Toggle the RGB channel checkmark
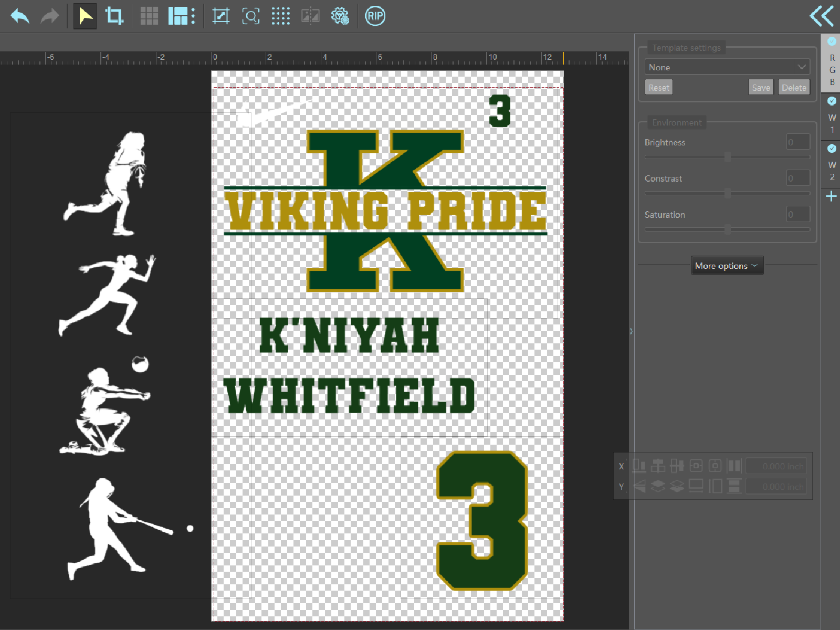Screen dimensions: 840x630 832,41
